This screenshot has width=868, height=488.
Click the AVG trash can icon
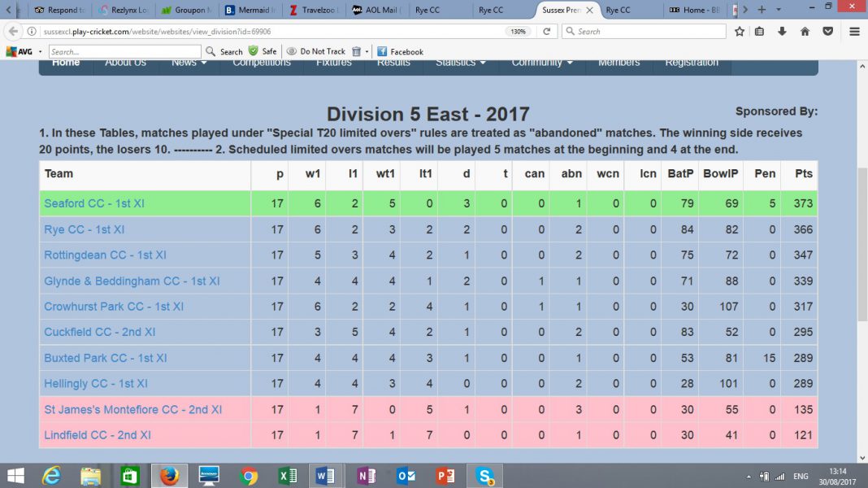point(356,51)
